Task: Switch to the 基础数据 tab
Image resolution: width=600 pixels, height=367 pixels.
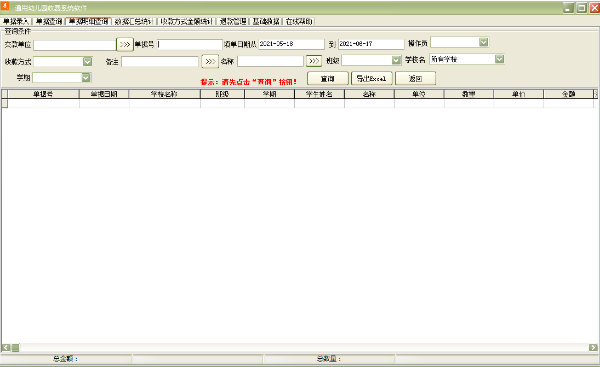Action: tap(266, 21)
